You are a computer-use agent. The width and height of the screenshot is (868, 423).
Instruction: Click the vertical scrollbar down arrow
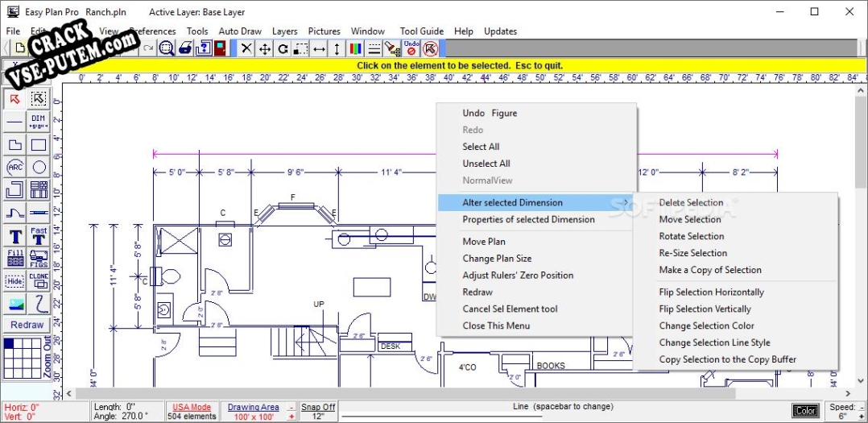tap(862, 381)
